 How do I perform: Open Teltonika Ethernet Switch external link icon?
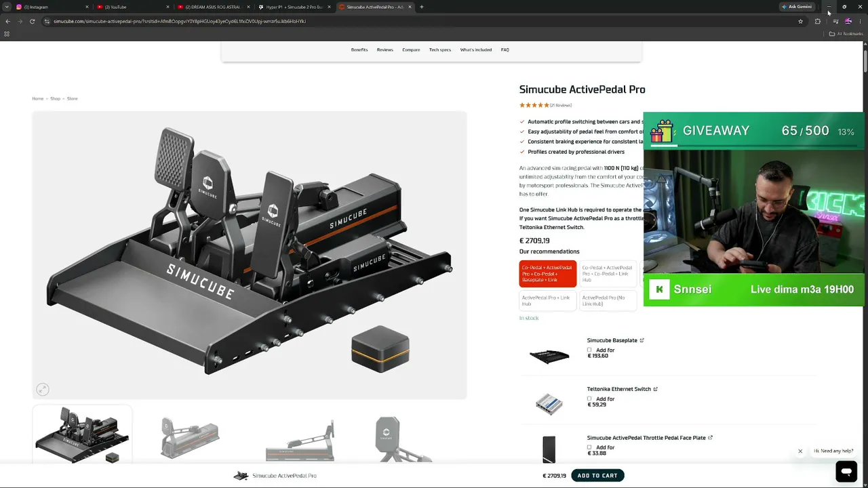tap(655, 389)
